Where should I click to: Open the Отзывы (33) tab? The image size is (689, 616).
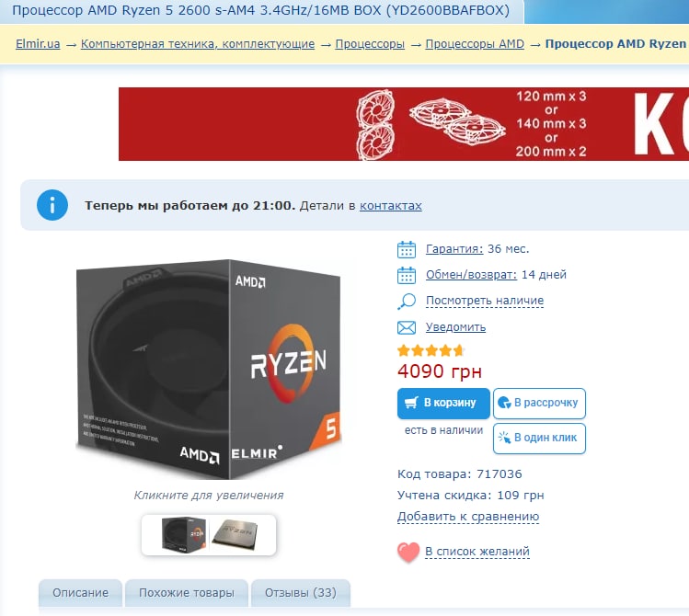pyautogui.click(x=301, y=593)
